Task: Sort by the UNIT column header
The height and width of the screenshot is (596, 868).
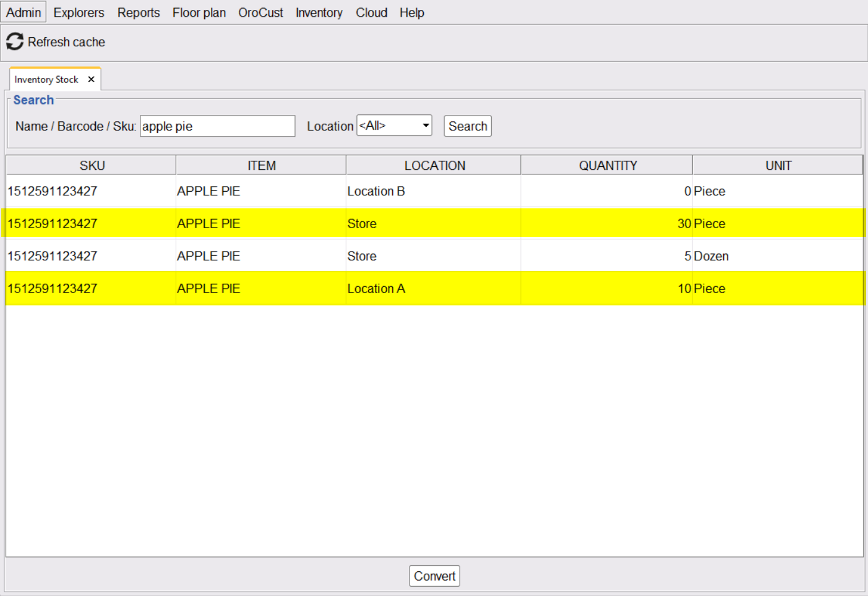Action: click(x=778, y=166)
